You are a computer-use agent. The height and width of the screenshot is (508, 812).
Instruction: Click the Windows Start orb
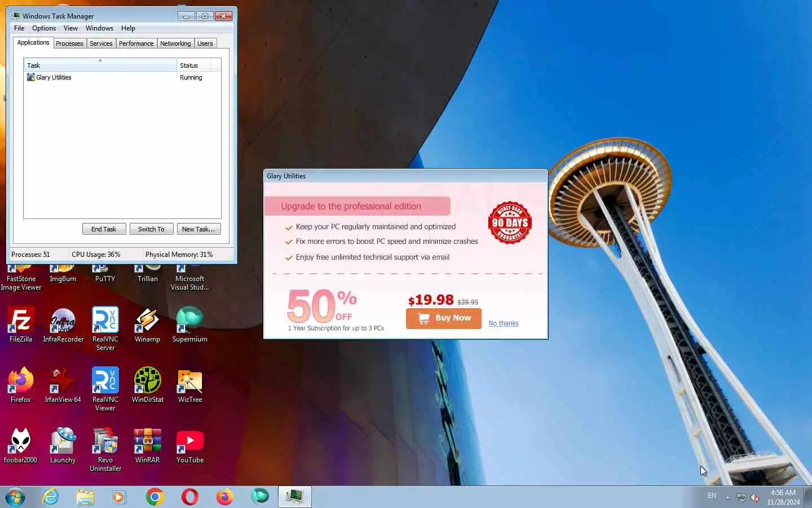click(x=15, y=497)
